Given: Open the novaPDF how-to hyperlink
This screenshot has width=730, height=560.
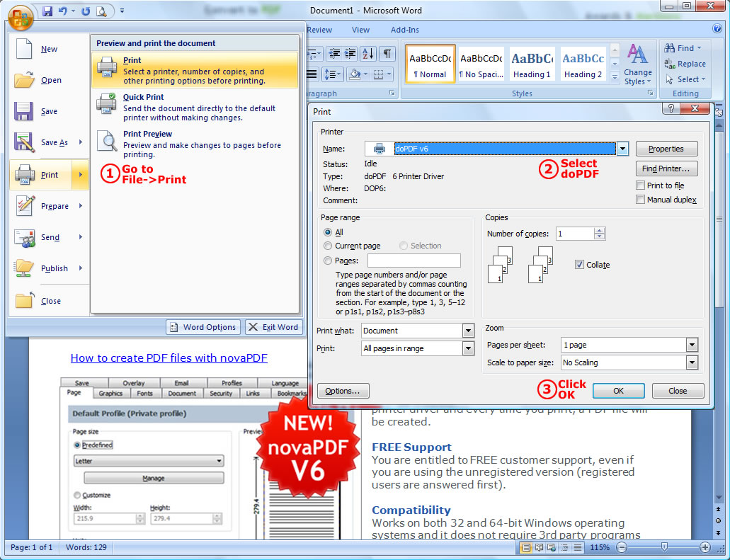Looking at the screenshot, I should tap(169, 358).
